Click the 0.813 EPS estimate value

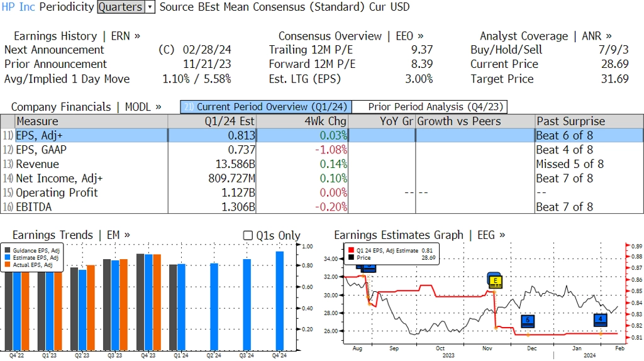pos(241,135)
